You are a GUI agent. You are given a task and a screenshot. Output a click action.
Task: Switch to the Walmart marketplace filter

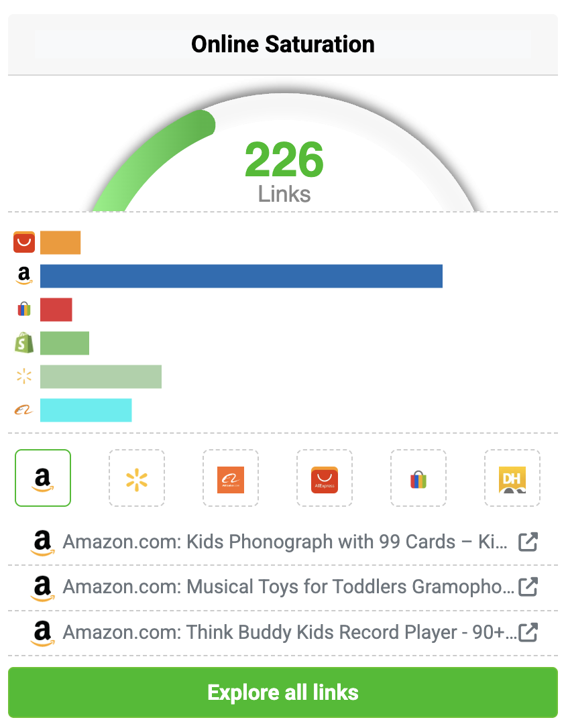(x=137, y=477)
